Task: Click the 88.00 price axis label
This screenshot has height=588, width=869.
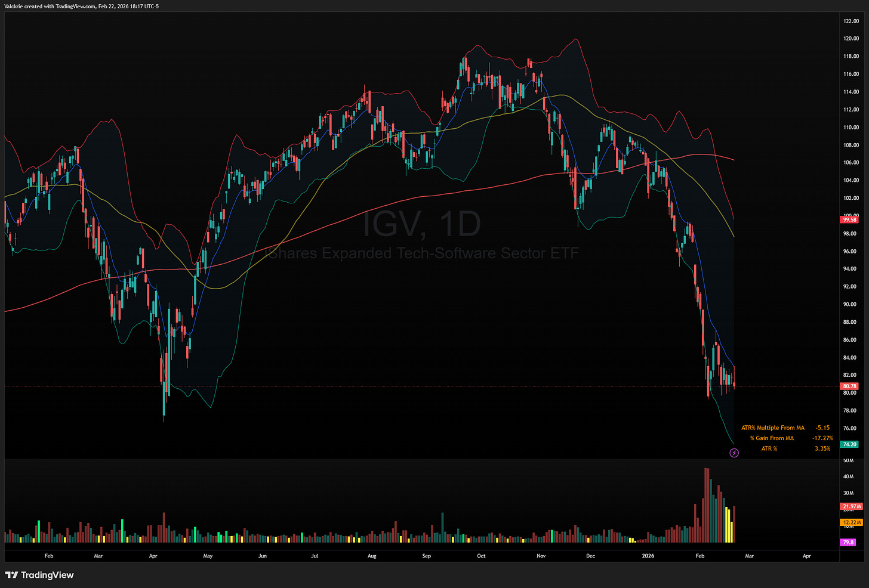Action: click(x=850, y=322)
